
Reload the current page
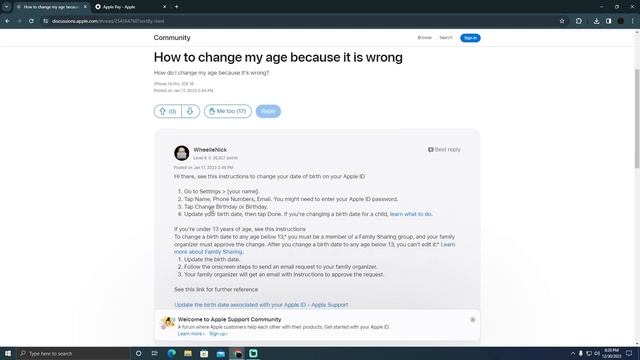tap(31, 21)
